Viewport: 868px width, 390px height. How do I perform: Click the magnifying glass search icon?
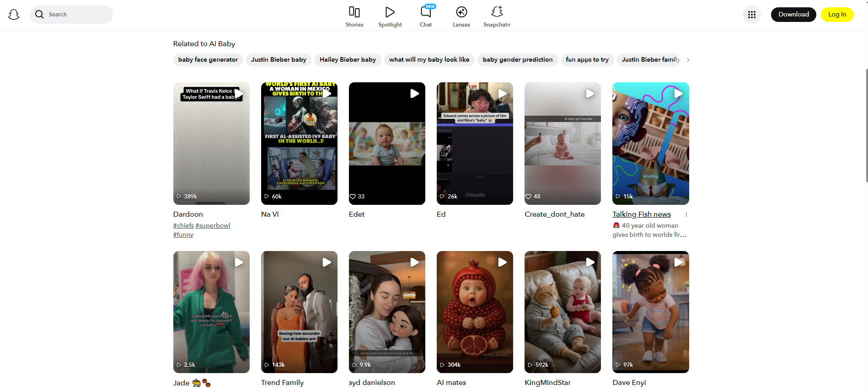click(40, 15)
